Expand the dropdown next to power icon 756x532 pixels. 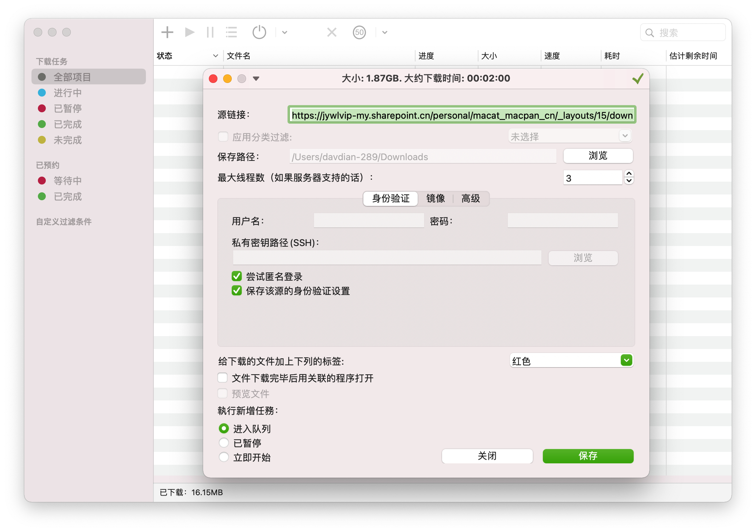(285, 33)
